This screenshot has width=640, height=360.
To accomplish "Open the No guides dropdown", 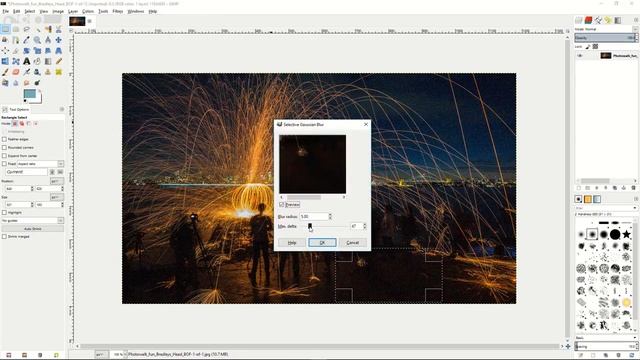I will 32,220.
